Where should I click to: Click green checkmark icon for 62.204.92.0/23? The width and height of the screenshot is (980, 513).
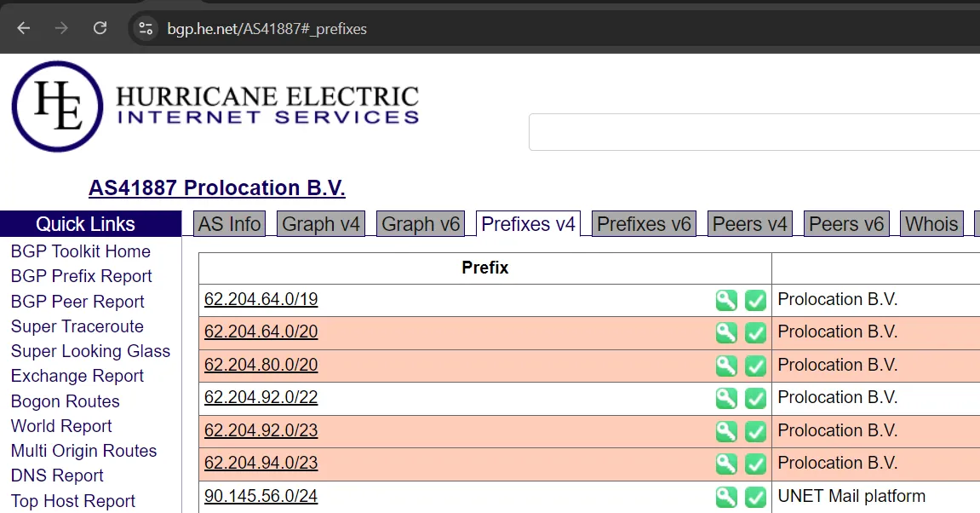point(755,431)
